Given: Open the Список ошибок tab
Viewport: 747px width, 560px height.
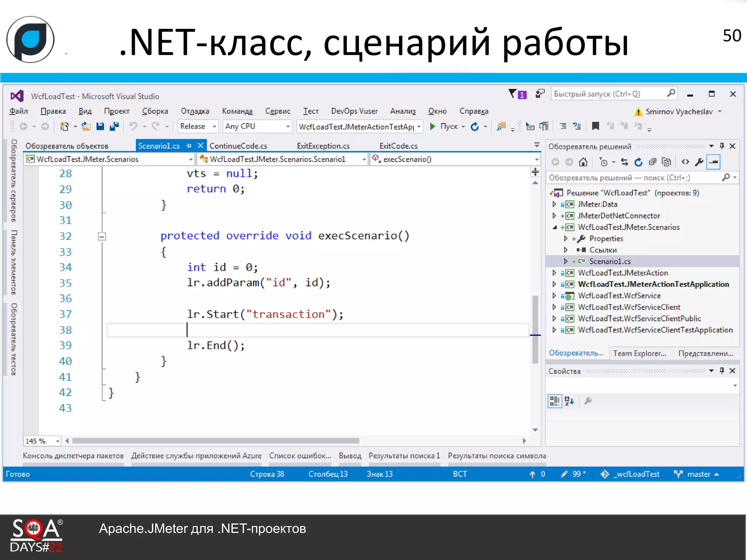Looking at the screenshot, I should [x=300, y=456].
